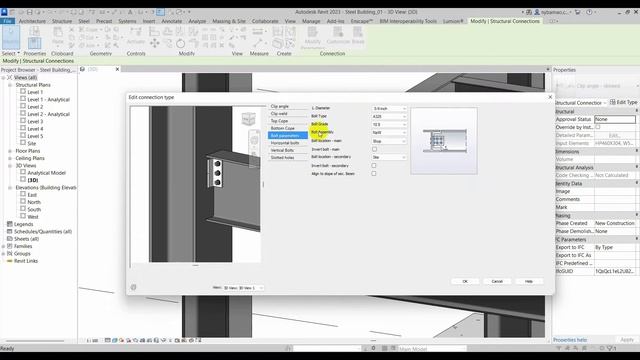The image size is (640, 360).
Task: Select the Bottom Cope tab
Action: click(288, 128)
